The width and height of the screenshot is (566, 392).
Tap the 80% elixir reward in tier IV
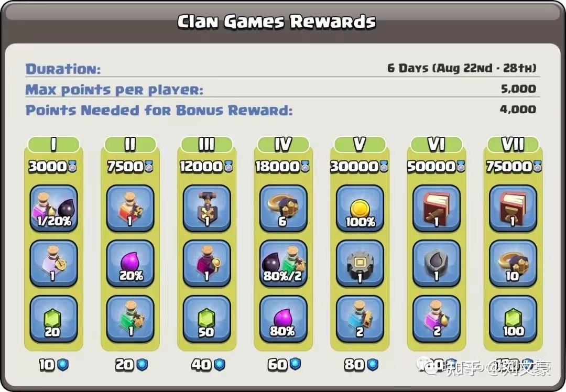point(283,319)
